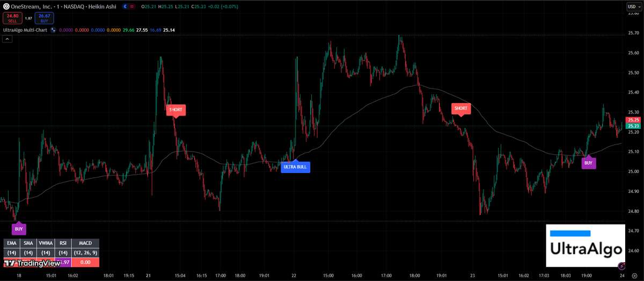The height and width of the screenshot is (281, 644).
Task: Click the 24.80 price axis label
Action: point(634,211)
